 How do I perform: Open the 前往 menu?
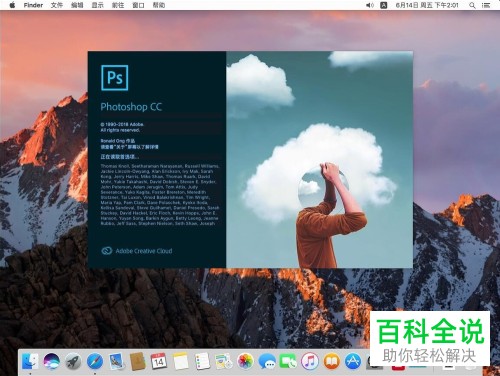118,5
